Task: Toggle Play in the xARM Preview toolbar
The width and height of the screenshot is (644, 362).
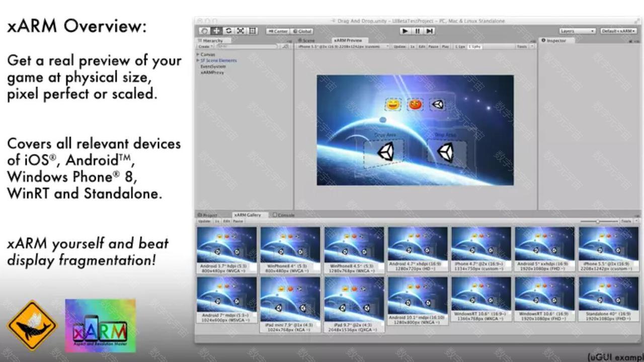Action: pos(445,46)
